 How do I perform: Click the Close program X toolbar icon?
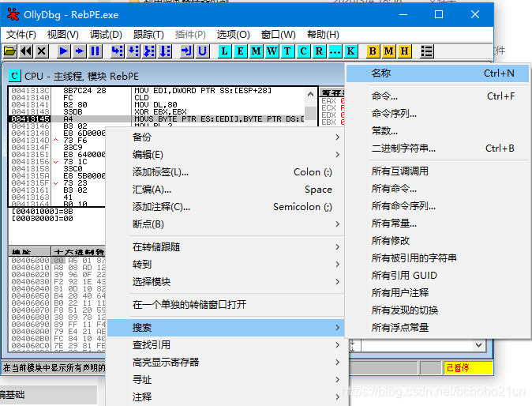pyautogui.click(x=41, y=51)
